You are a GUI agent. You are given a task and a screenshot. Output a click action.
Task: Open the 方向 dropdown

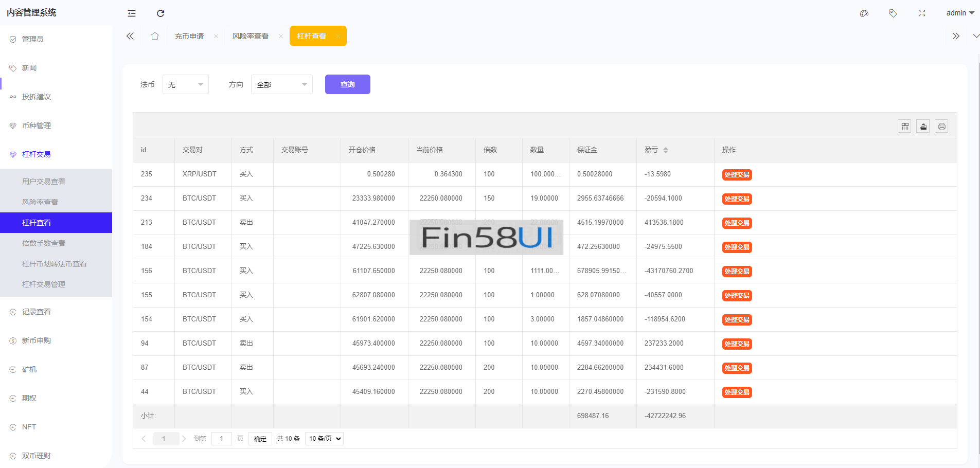tap(281, 84)
